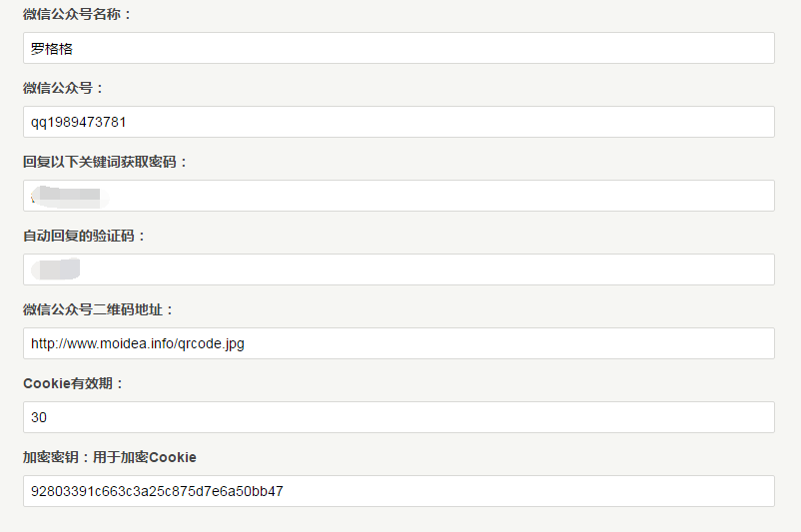Click the 微信公众号名称 input field

pyautogui.click(x=399, y=48)
